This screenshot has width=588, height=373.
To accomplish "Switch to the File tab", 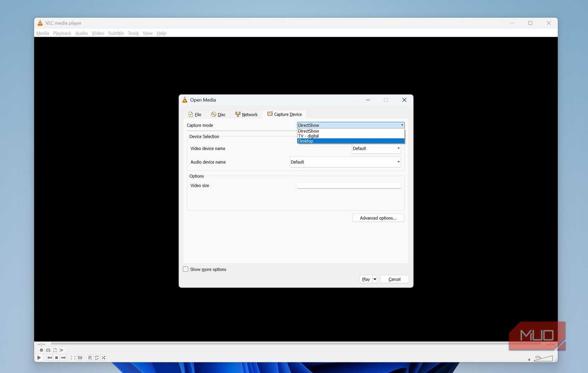I will click(x=195, y=114).
